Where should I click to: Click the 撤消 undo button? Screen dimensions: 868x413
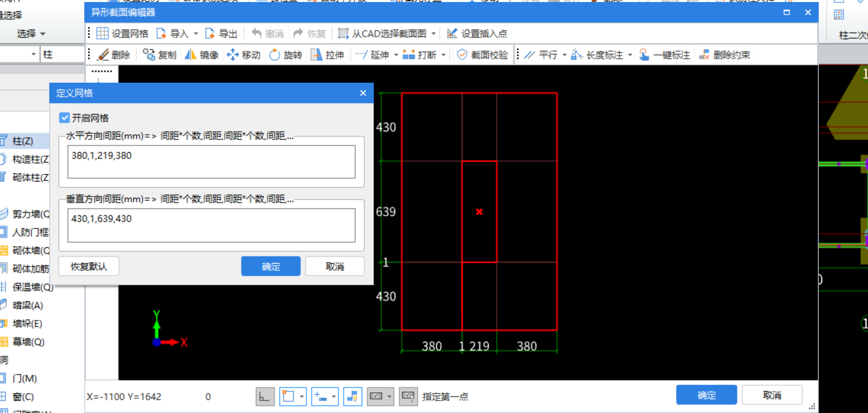[x=268, y=33]
